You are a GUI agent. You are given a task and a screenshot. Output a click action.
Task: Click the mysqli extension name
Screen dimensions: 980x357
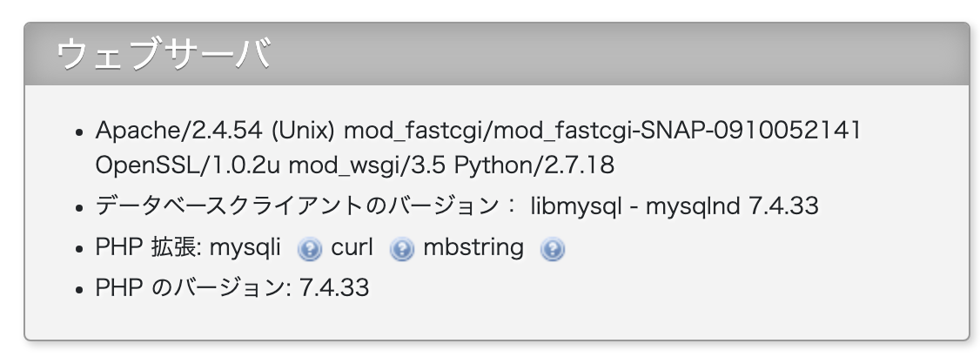pyautogui.click(x=245, y=248)
